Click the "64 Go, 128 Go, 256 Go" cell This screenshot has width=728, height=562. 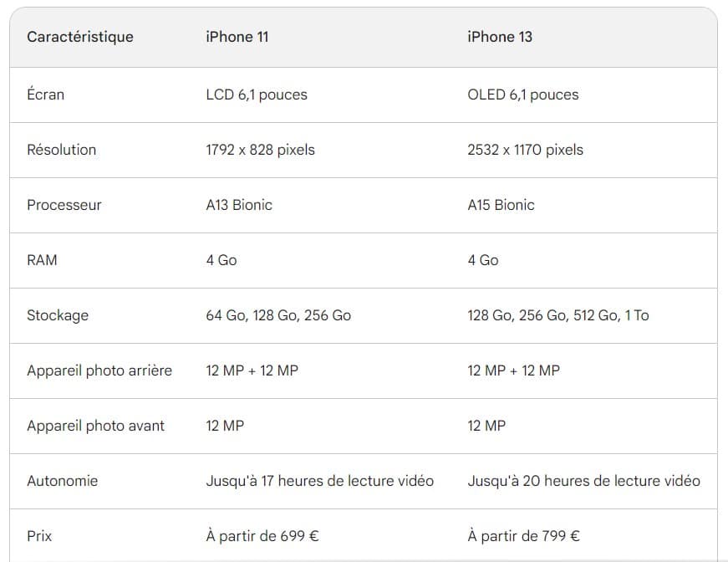278,315
